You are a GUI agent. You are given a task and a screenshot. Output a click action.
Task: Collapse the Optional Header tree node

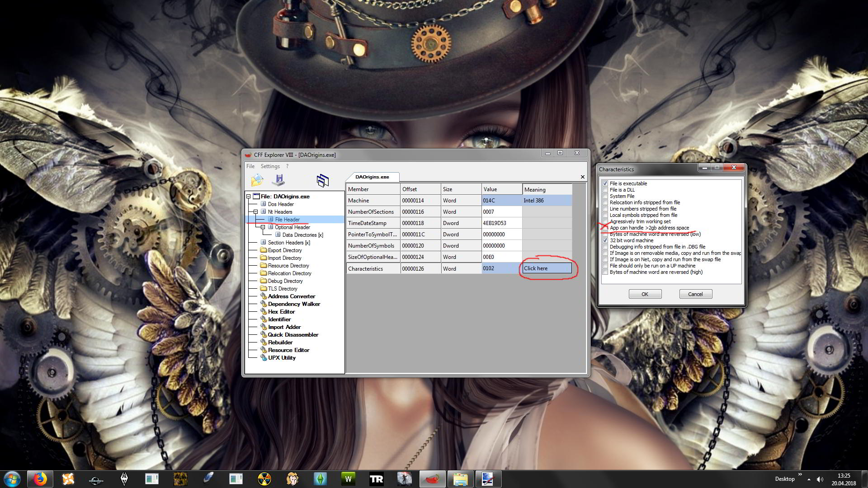click(x=263, y=227)
